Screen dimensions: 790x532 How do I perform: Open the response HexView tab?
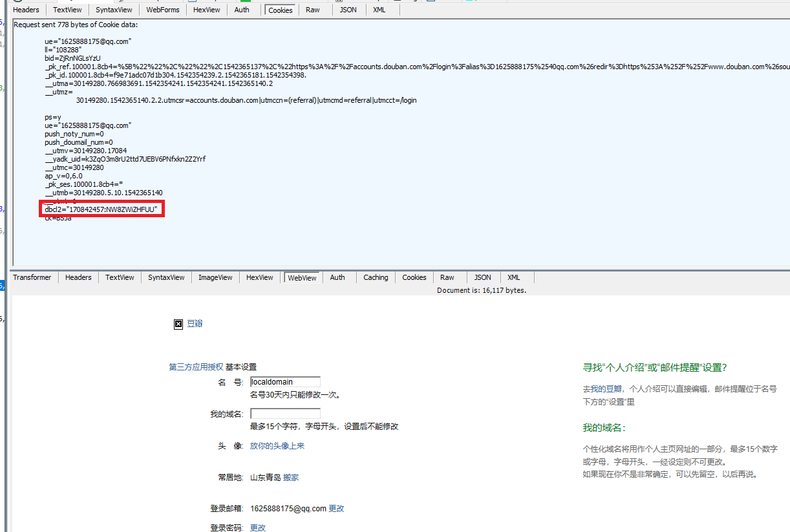point(260,277)
